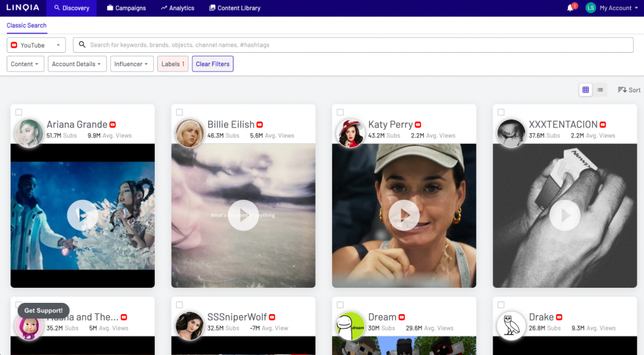Click Ariana Grande's profile picture
Screen dimensions: 644x355
[x=29, y=133]
